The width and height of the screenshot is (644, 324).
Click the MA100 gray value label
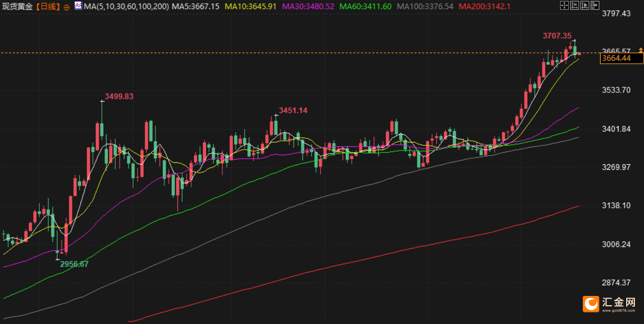pos(425,7)
